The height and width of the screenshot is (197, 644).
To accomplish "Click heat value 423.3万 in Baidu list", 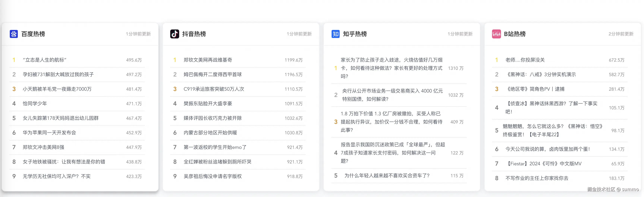I will pos(134,176).
